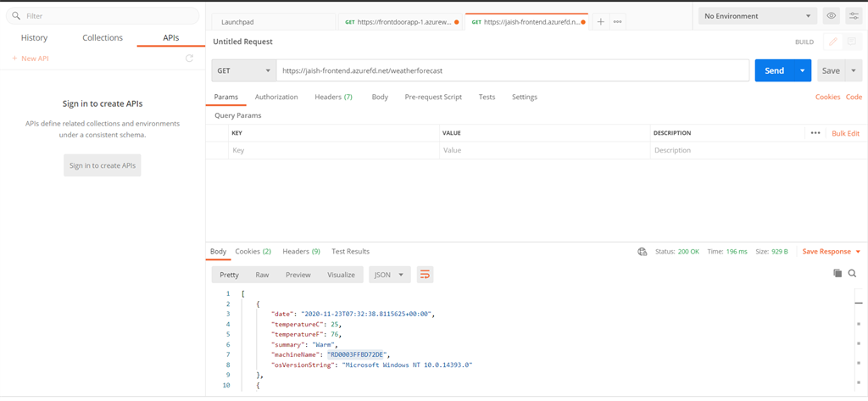Screen dimensions: 868x401
Task: Toggle the wrap lines icon in response
Action: [x=426, y=275]
